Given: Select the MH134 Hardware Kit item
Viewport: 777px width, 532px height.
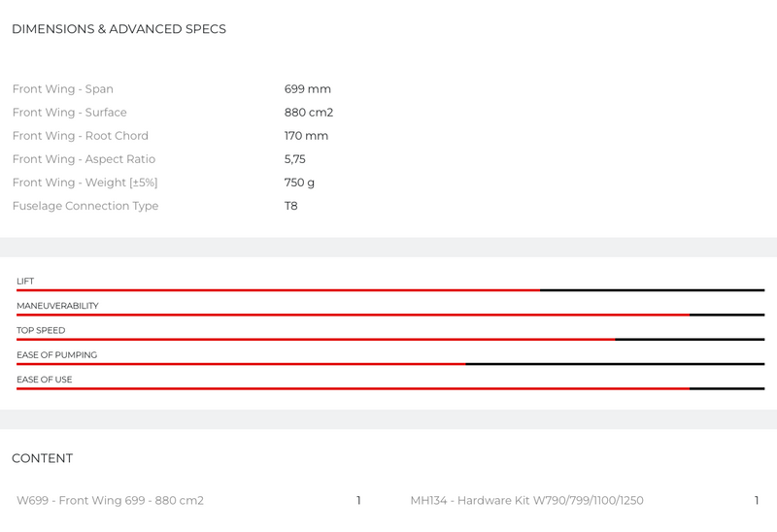Looking at the screenshot, I should coord(526,501).
